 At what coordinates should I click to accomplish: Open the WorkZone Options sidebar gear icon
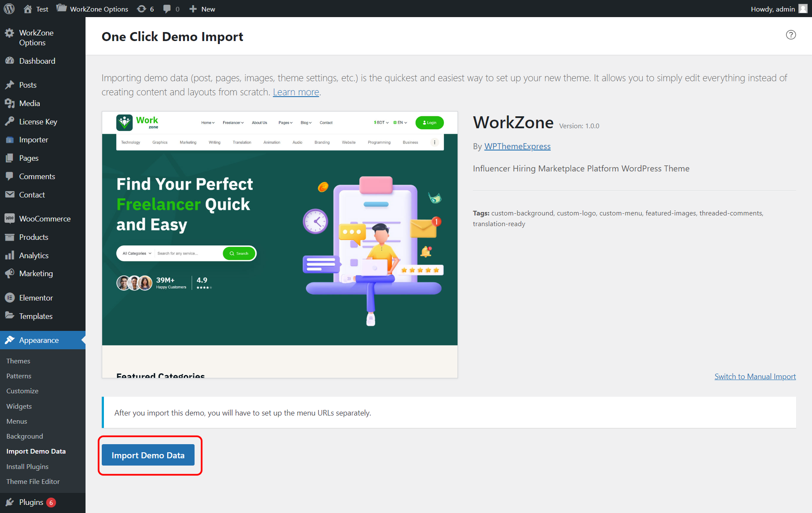[9, 33]
